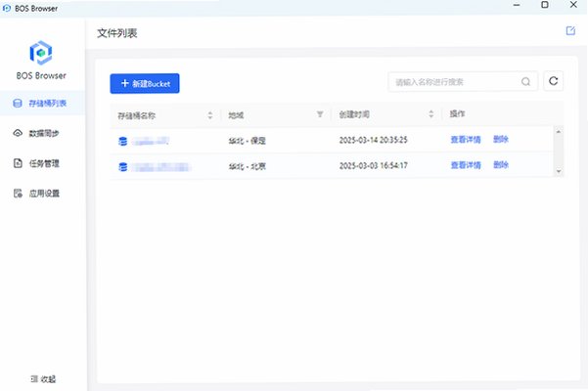
Task: Delete the 华北-保定 bucket
Action: 501,140
